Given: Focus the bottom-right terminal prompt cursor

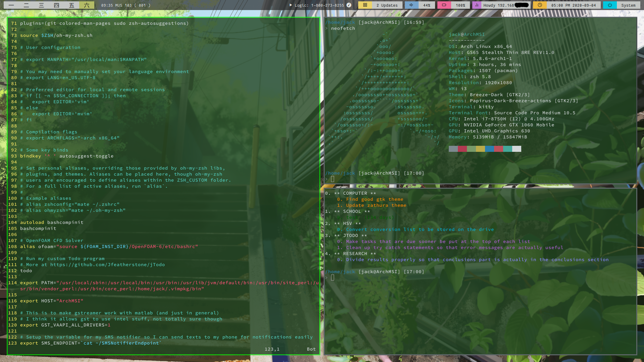Looking at the screenshot, I should pyautogui.click(x=332, y=278).
